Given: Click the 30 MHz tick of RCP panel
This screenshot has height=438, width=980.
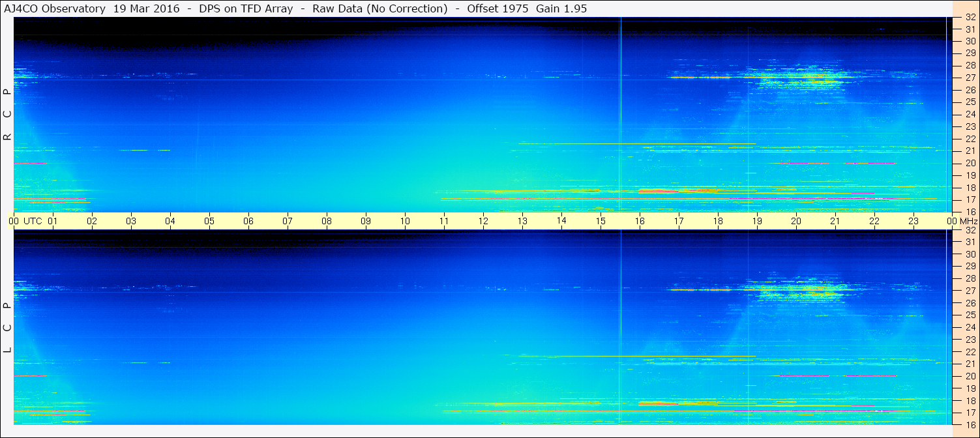Looking at the screenshot, I should pyautogui.click(x=970, y=41).
